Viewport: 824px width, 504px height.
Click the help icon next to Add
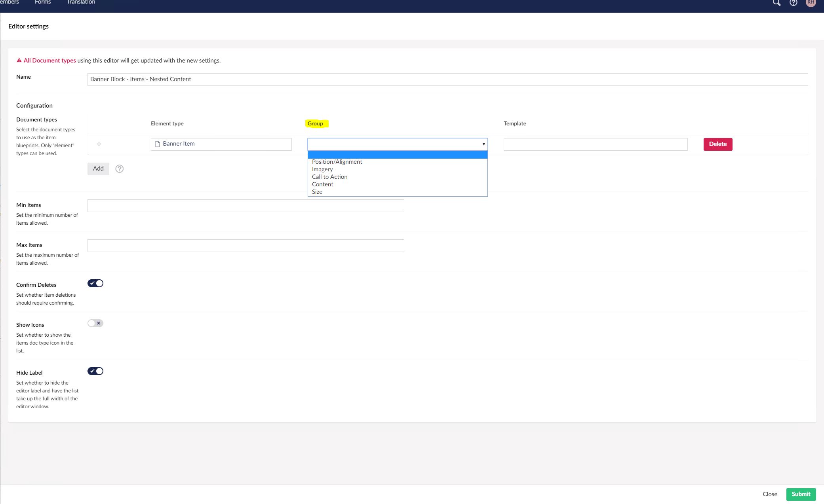tap(119, 169)
